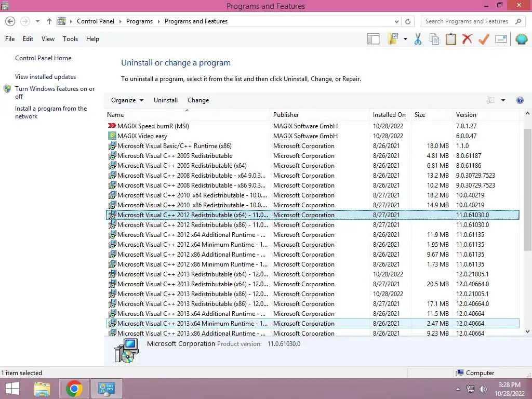Click the Change button
The image size is (532, 399).
pos(198,100)
